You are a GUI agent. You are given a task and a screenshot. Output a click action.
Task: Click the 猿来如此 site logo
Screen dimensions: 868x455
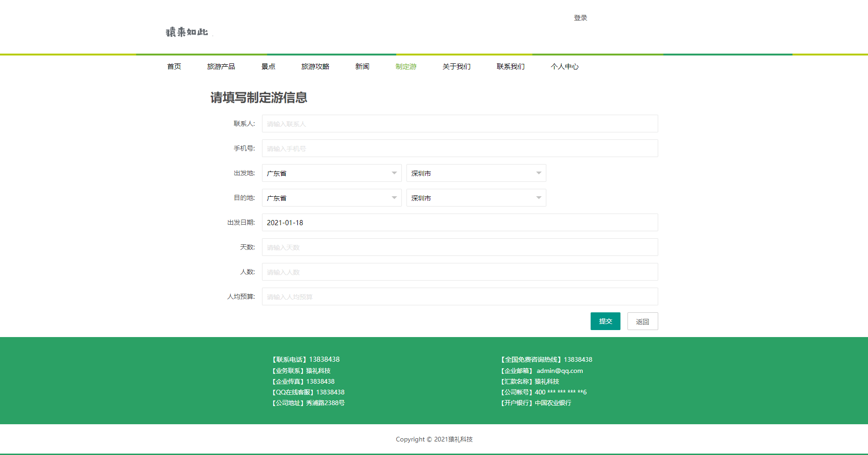[x=186, y=32]
